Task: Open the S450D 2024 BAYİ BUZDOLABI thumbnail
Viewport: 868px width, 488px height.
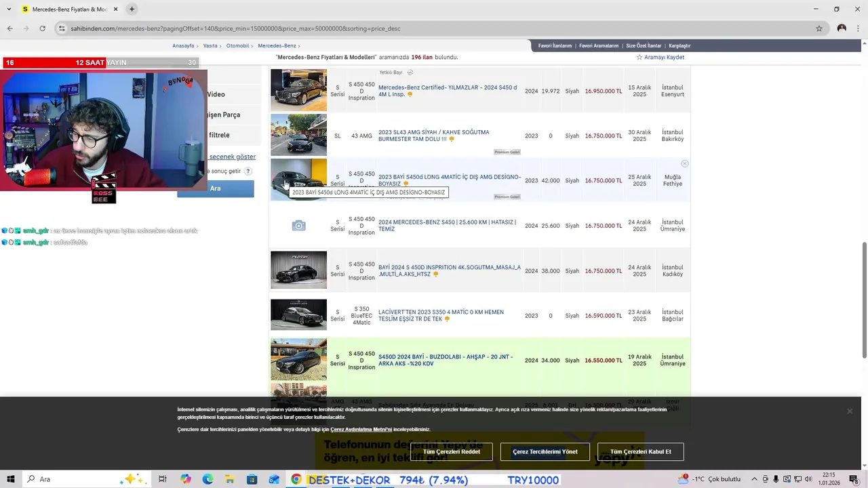Action: 298,360
